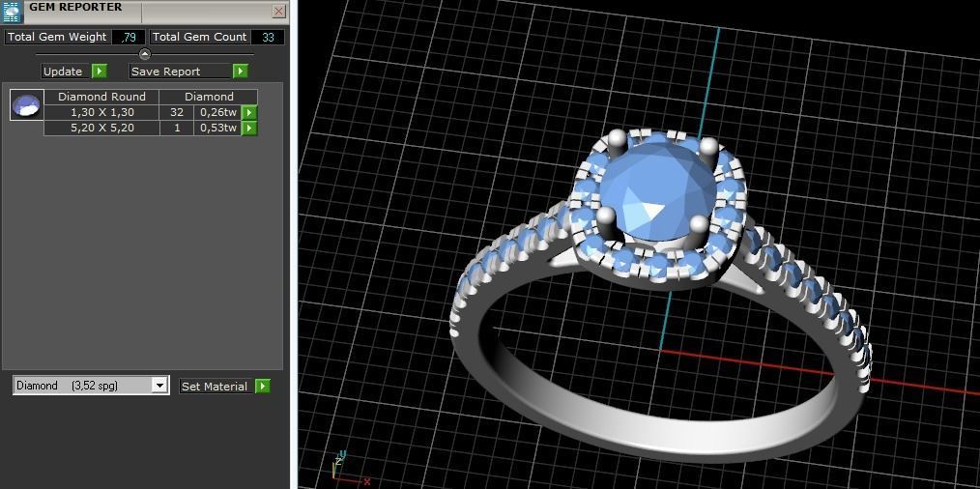The width and height of the screenshot is (980, 489).
Task: Click the Update label
Action: point(63,72)
